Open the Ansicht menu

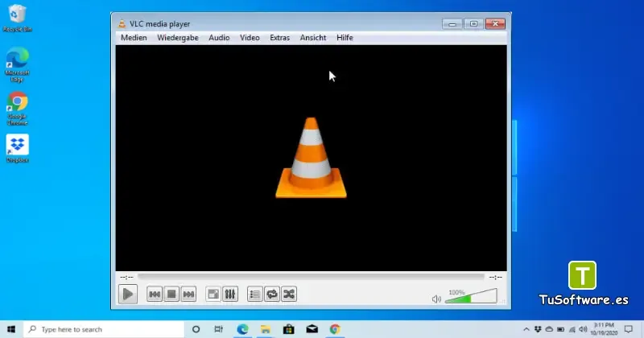[313, 38]
